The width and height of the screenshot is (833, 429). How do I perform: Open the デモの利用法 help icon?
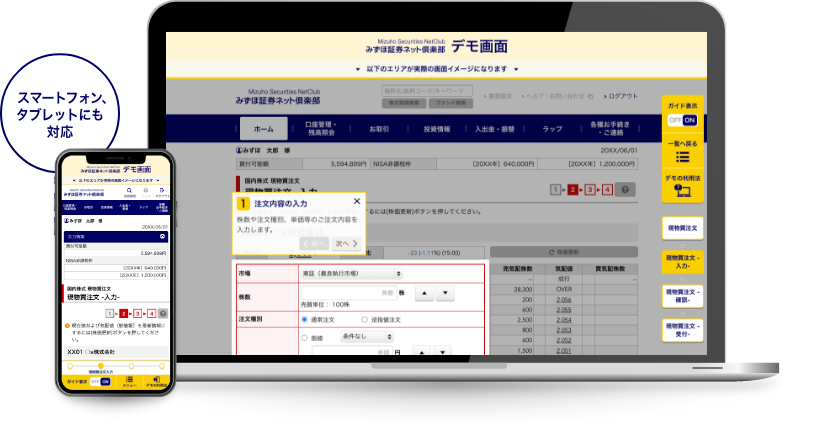[683, 191]
